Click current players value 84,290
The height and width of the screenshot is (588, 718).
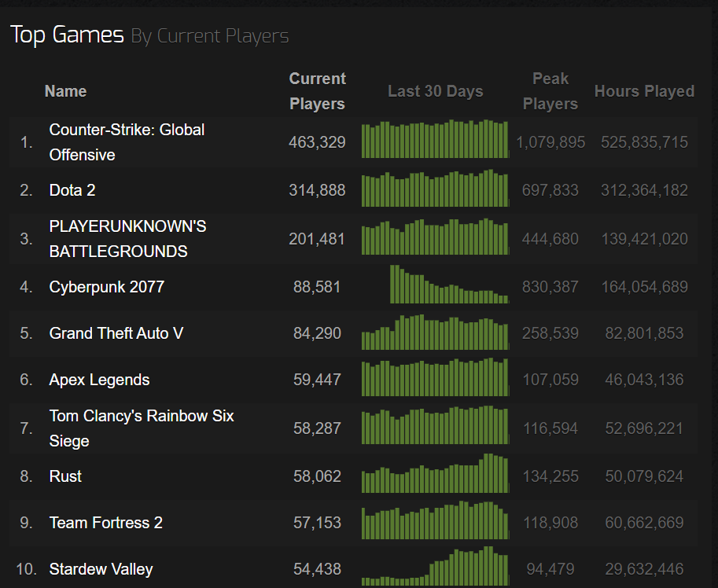tap(317, 333)
